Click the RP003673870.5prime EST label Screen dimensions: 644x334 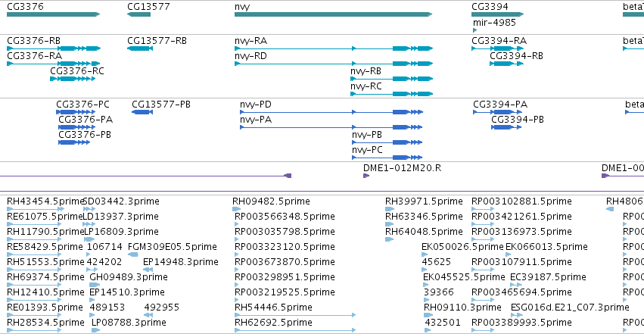coord(285,262)
